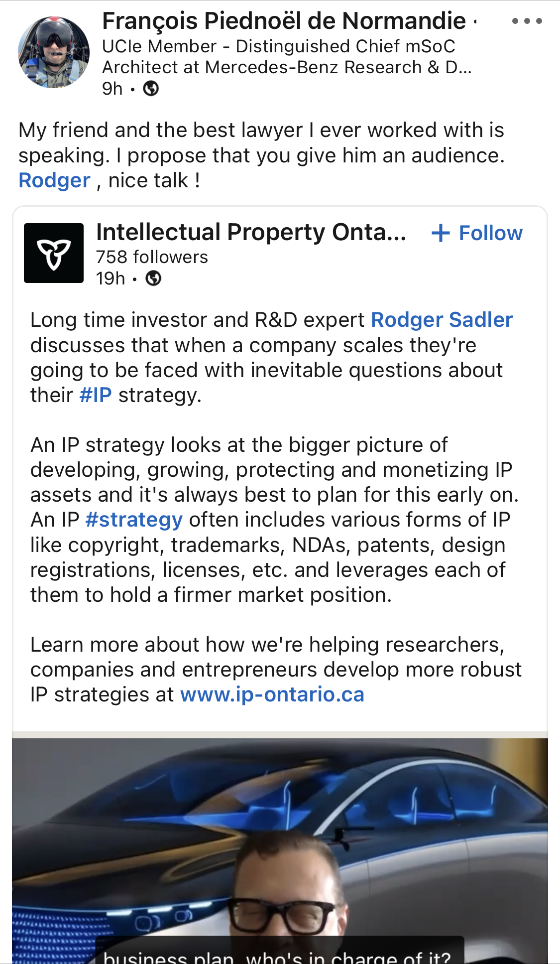Viewport: 560px width, 964px height.
Task: Open Intellectual Property Ontario page title
Action: pyautogui.click(x=251, y=232)
